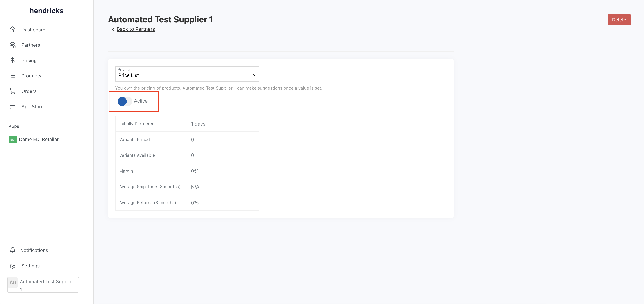Image resolution: width=644 pixels, height=304 pixels.
Task: Click the hendricks brand name header
Action: (x=46, y=11)
